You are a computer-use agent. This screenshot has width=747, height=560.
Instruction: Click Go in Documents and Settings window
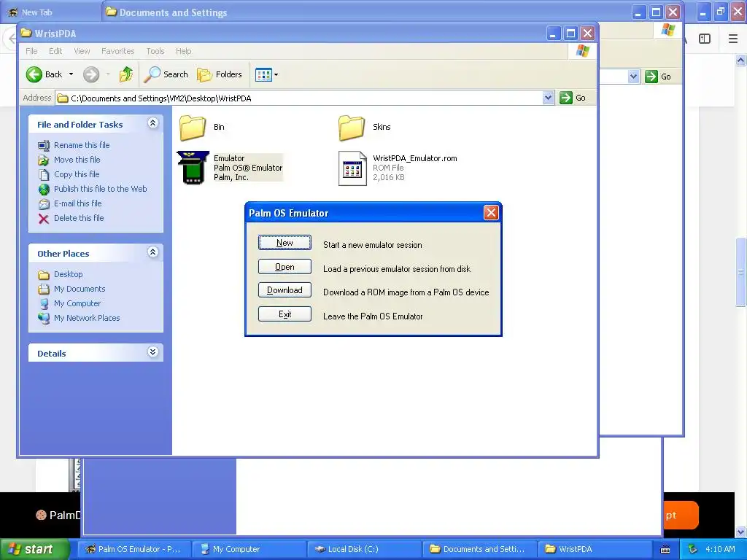pyautogui.click(x=659, y=76)
